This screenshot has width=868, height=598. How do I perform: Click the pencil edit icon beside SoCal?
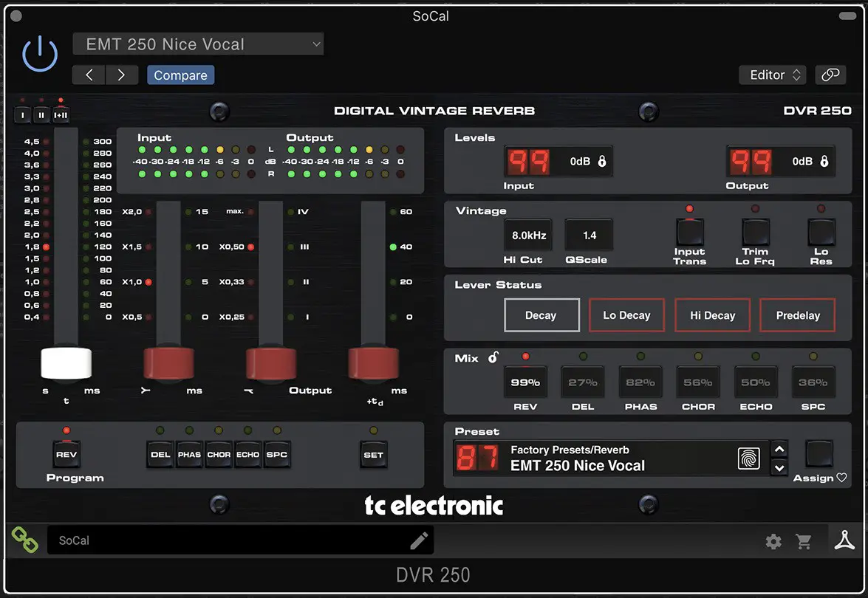click(x=419, y=540)
